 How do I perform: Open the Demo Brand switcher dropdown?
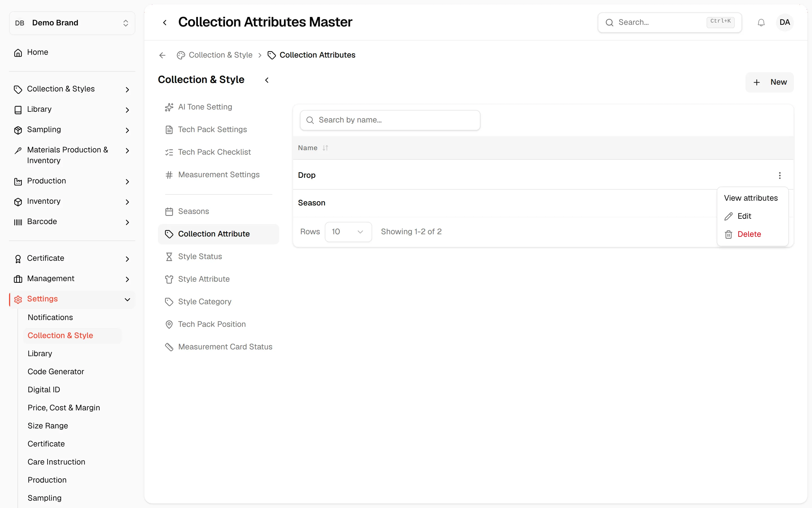coord(72,23)
